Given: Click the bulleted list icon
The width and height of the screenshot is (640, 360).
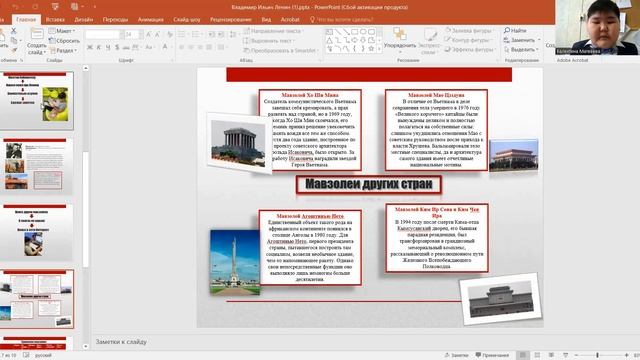Looking at the screenshot, I should [182, 35].
